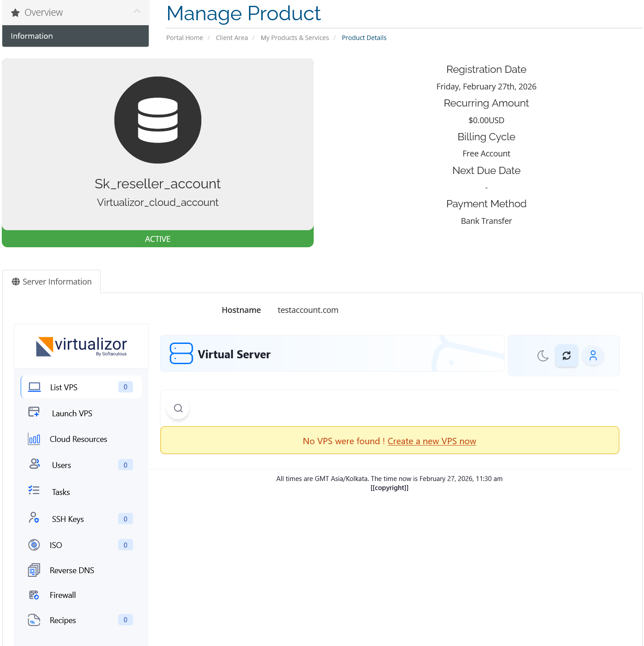
Task: Click 'Create a new VPS now' link
Action: coord(431,441)
